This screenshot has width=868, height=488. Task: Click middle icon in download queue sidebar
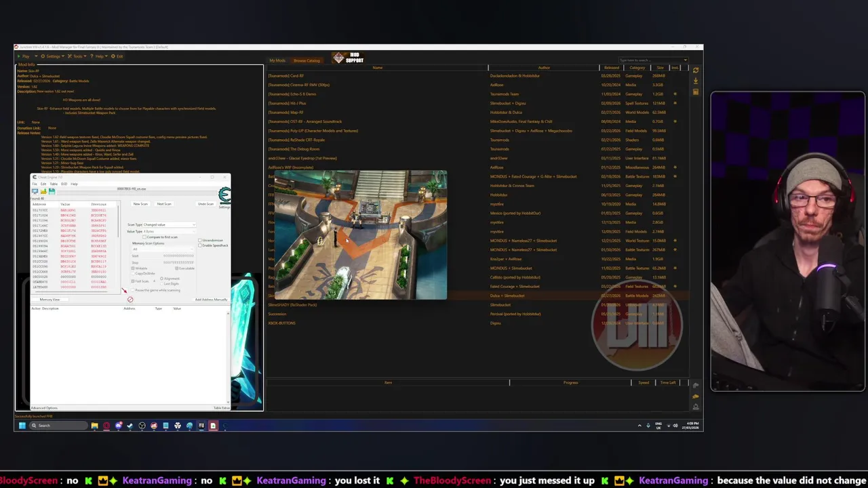696,396
